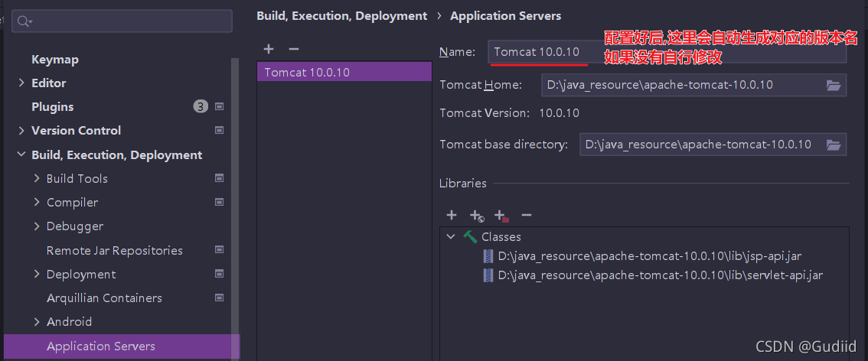Click the Classes hammer icon
Viewport: 868px width, 361px height.
click(x=470, y=236)
